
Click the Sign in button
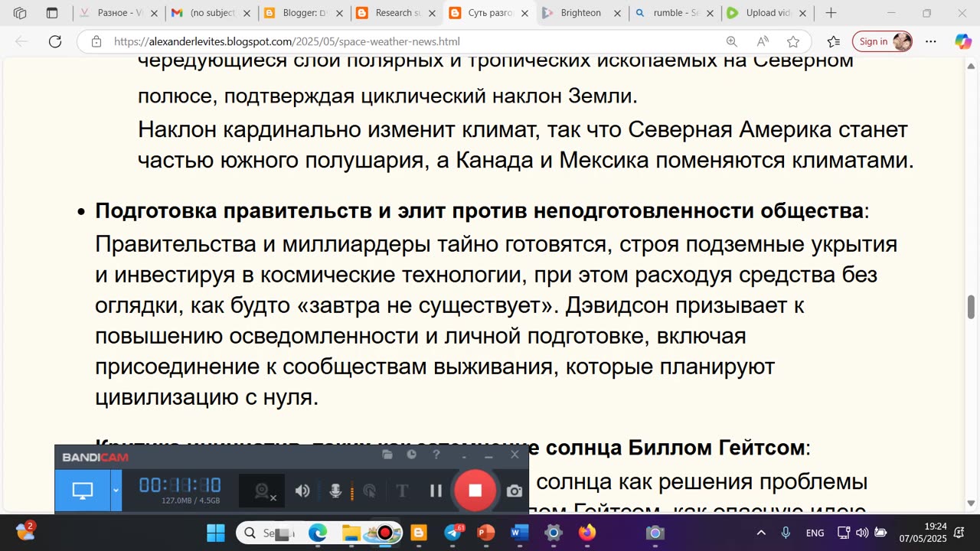click(x=883, y=41)
